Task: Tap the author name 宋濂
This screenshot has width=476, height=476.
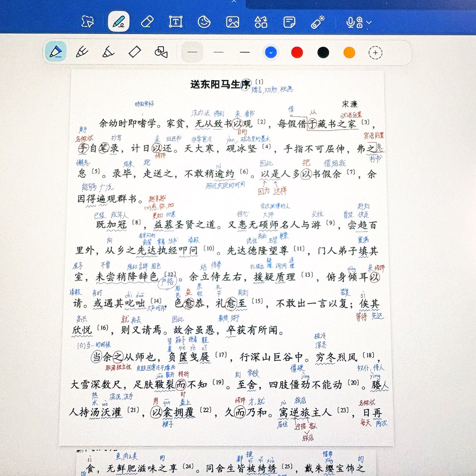Action: (350, 104)
